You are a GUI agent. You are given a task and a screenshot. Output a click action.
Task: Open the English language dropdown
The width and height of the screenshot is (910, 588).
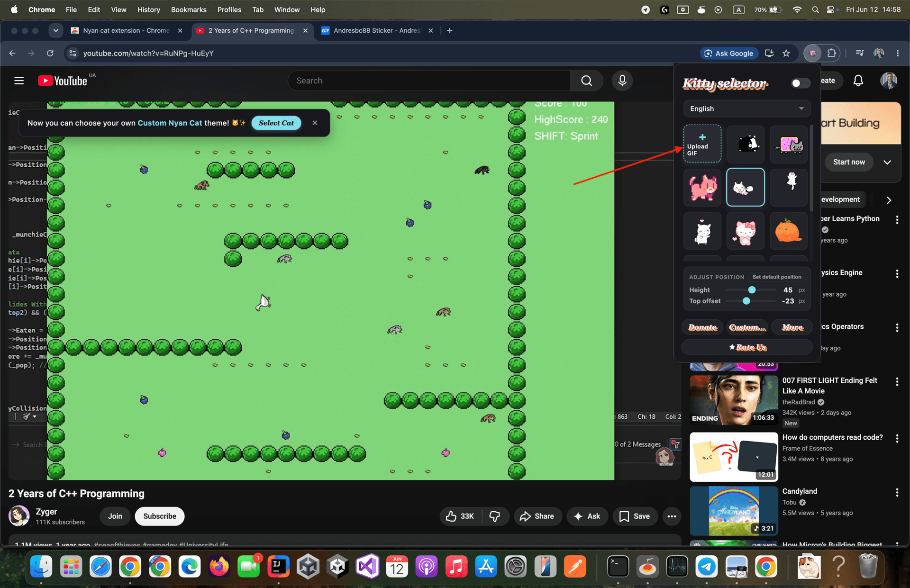(x=747, y=109)
